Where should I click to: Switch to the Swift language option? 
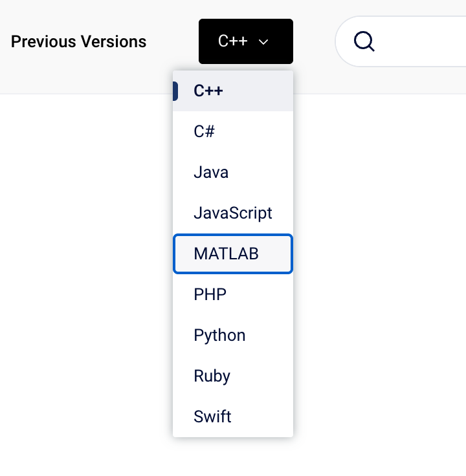233,417
